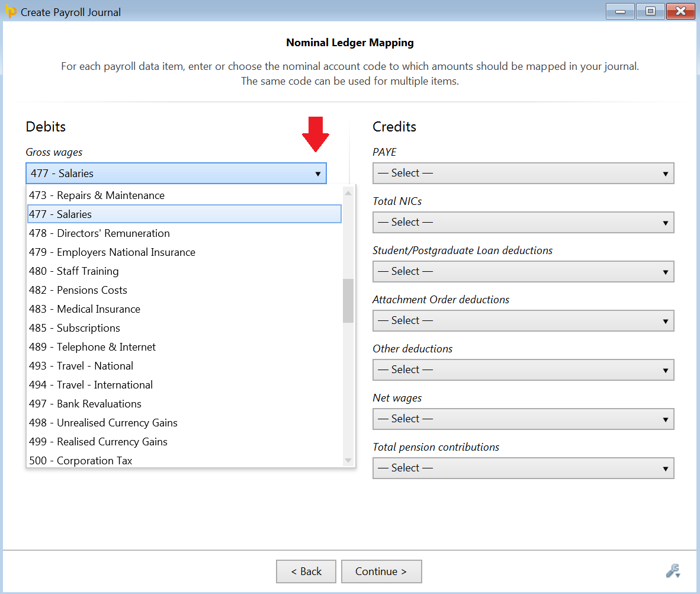Choose 480 - Staff Training
This screenshot has width=700, height=594.
pos(184,271)
